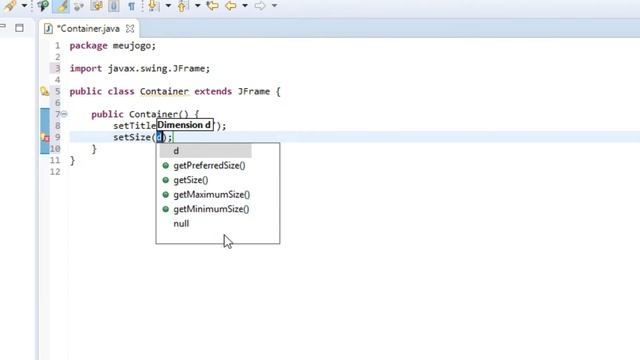
Task: Navigate Back with yellow left arrow
Action: [x=231, y=6]
